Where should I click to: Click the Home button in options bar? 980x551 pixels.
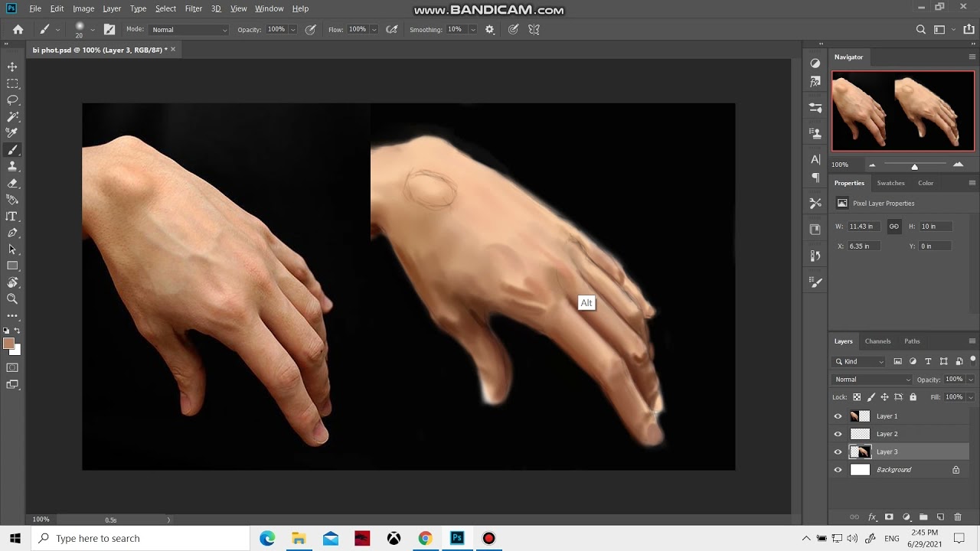[x=18, y=30]
